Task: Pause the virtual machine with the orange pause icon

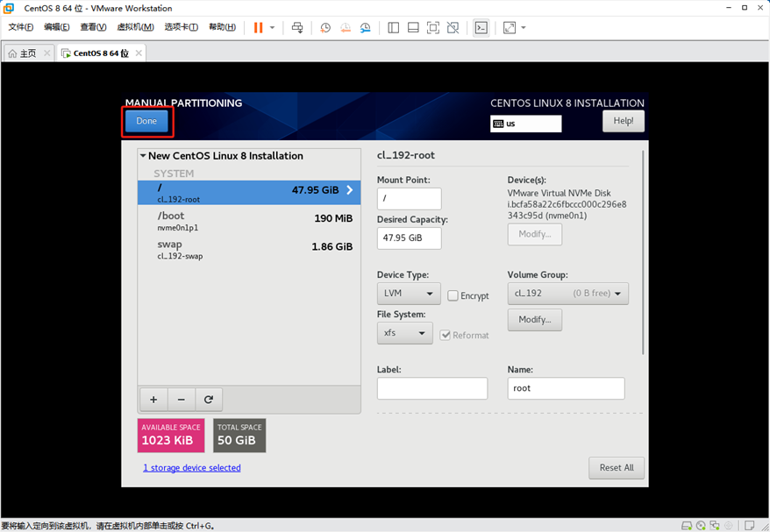Action: (258, 27)
